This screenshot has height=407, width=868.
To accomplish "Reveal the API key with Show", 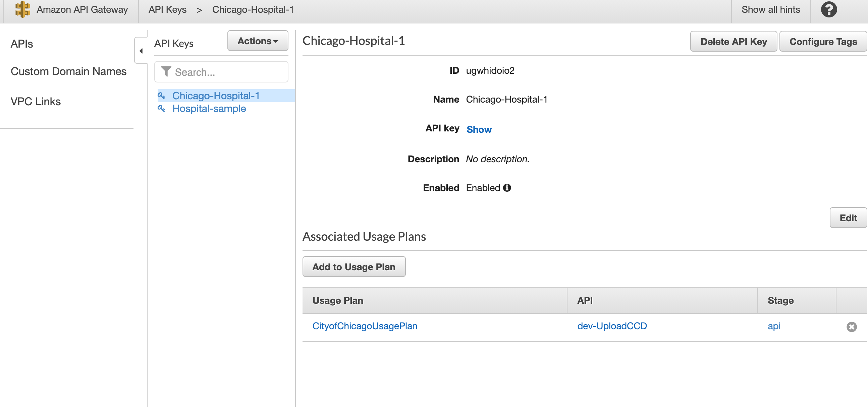I will click(x=479, y=129).
